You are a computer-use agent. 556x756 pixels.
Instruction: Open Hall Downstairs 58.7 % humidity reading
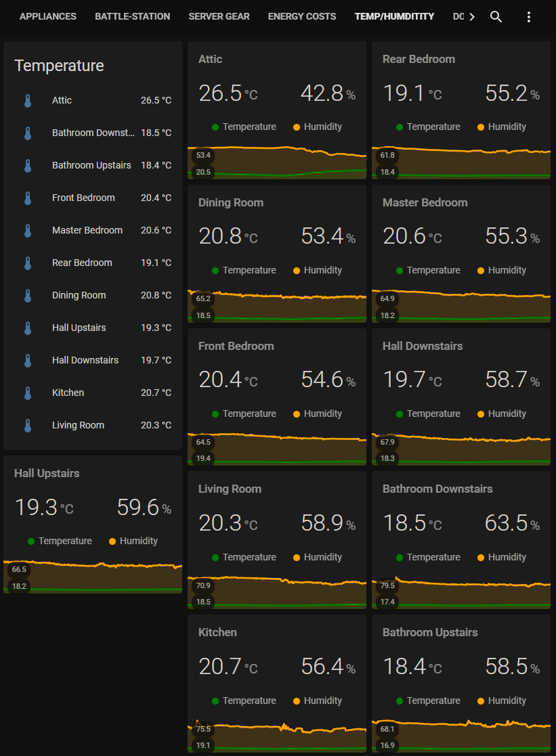click(513, 380)
